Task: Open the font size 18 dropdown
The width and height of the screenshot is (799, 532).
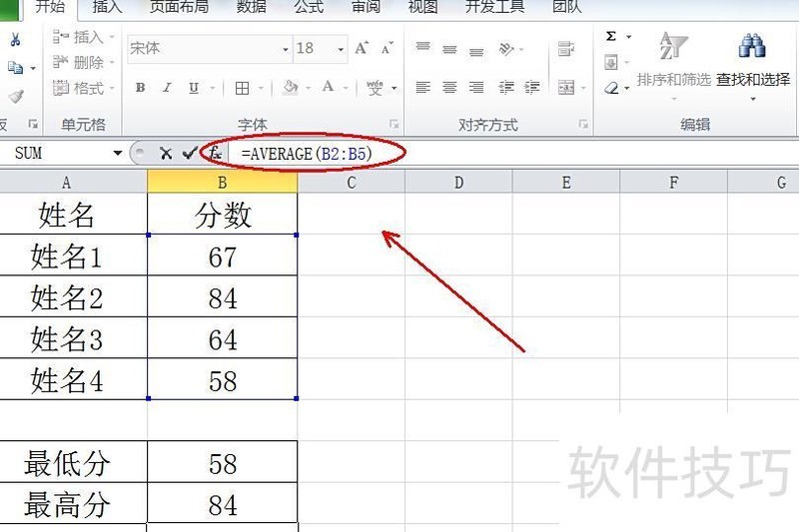Action: pyautogui.click(x=341, y=49)
